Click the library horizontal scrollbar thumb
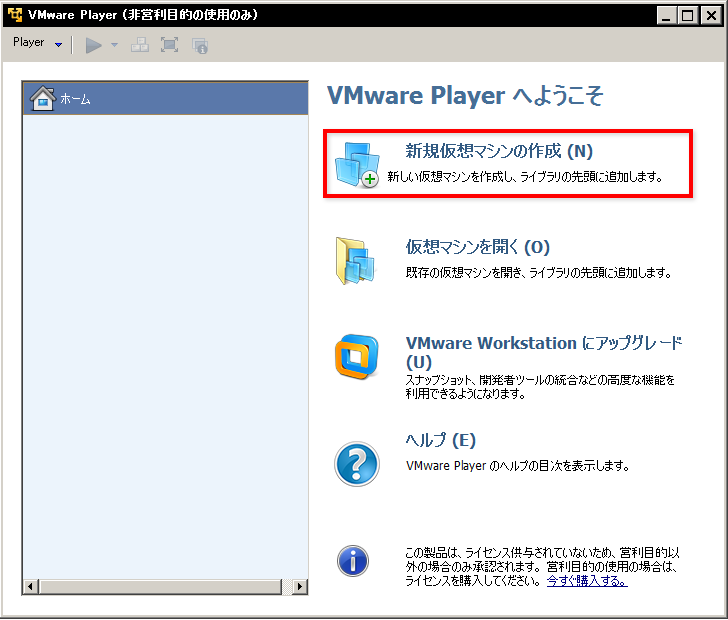The image size is (728, 620). pos(161,587)
